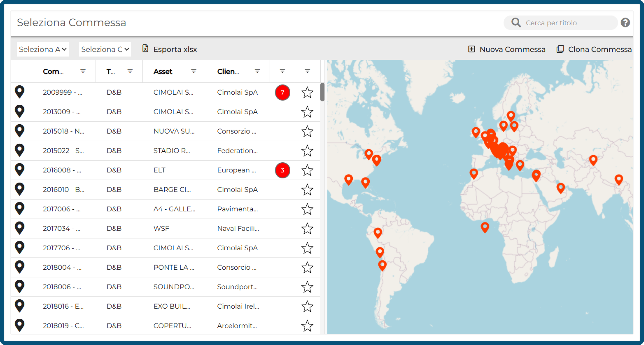Click the location pin beside 2017034 - WSF
Image resolution: width=644 pixels, height=345 pixels.
point(20,228)
